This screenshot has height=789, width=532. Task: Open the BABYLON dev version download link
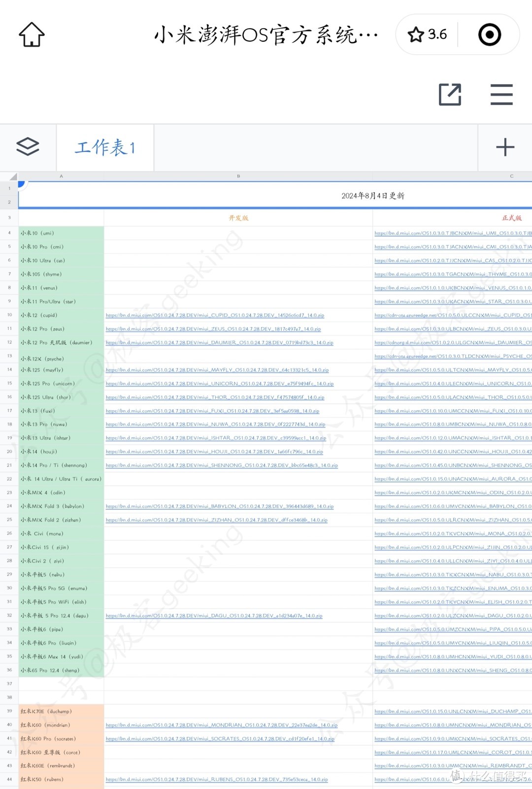pyautogui.click(x=219, y=507)
